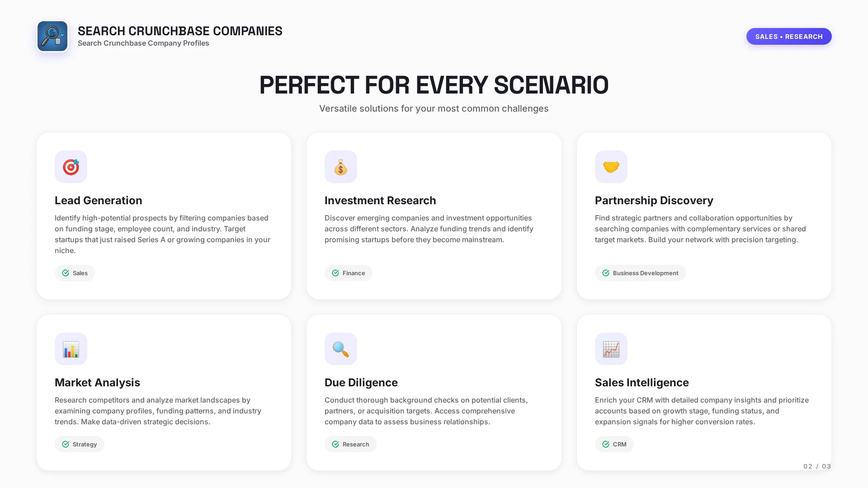The height and width of the screenshot is (488, 868).
Task: Click the Investment Research money bag icon
Action: pyautogui.click(x=341, y=167)
